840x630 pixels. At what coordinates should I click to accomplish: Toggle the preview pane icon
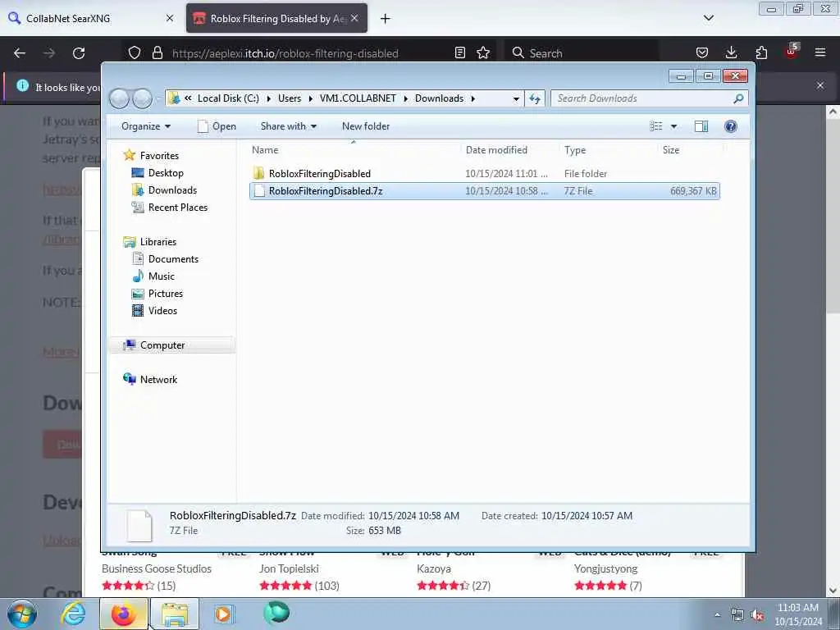(x=701, y=126)
